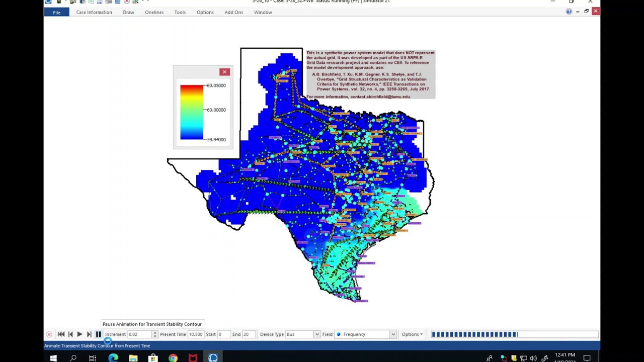644x362 pixels.
Task: Open the volume control tray icon
Action: pyautogui.click(x=533, y=358)
